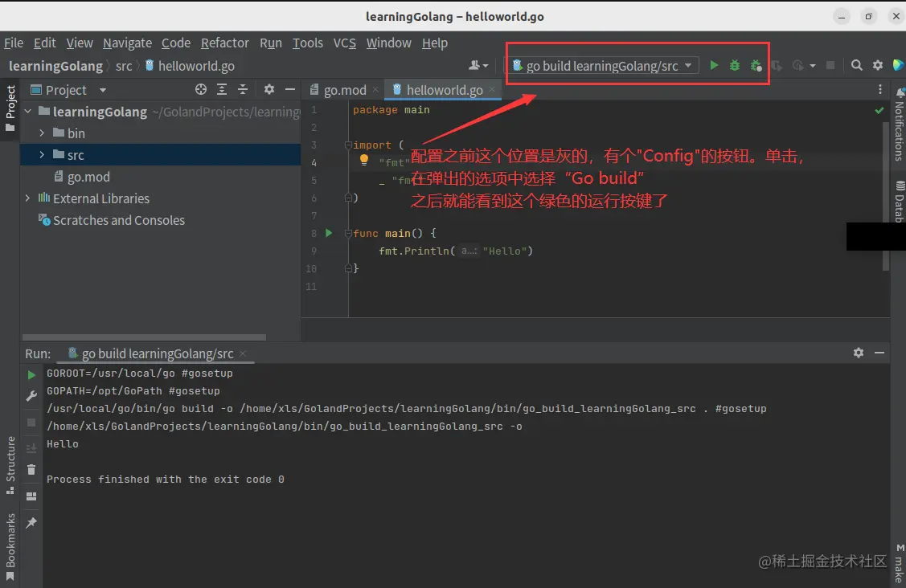Expand the bin folder
This screenshot has height=588, width=906.
tap(42, 133)
